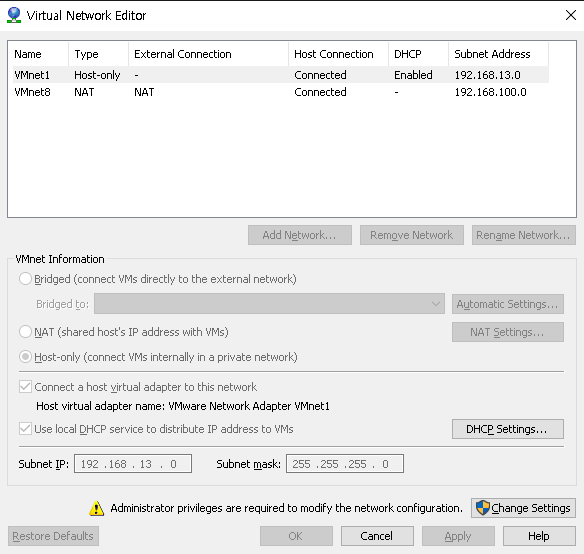Open Help
The image size is (584, 554).
[x=539, y=536]
